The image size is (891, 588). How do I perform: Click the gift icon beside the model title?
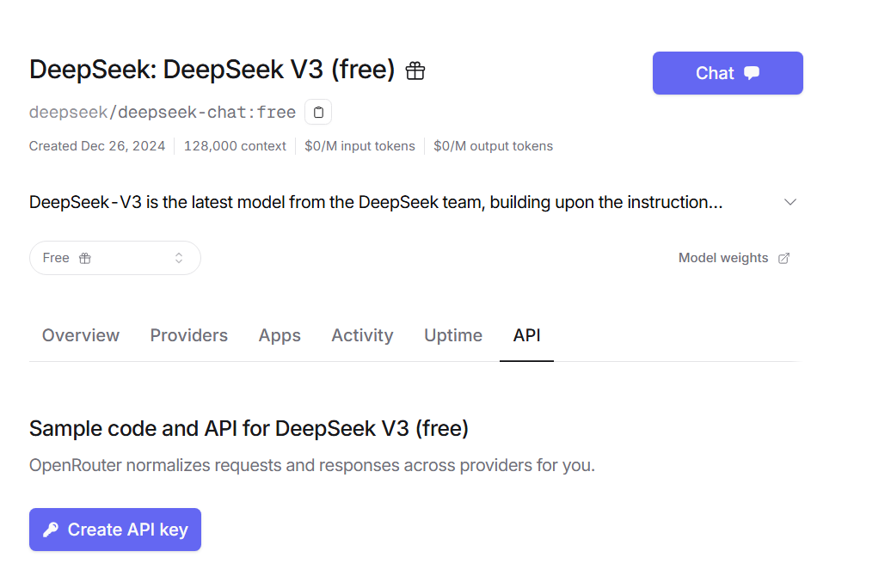pyautogui.click(x=415, y=70)
